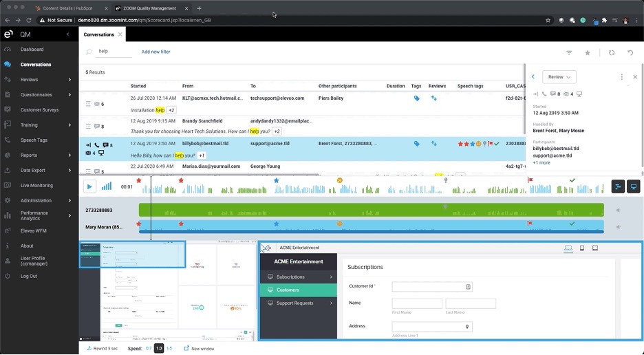This screenshot has height=355, width=644.
Task: Jump to the red flag marker on the waveform
Action: coord(530,180)
